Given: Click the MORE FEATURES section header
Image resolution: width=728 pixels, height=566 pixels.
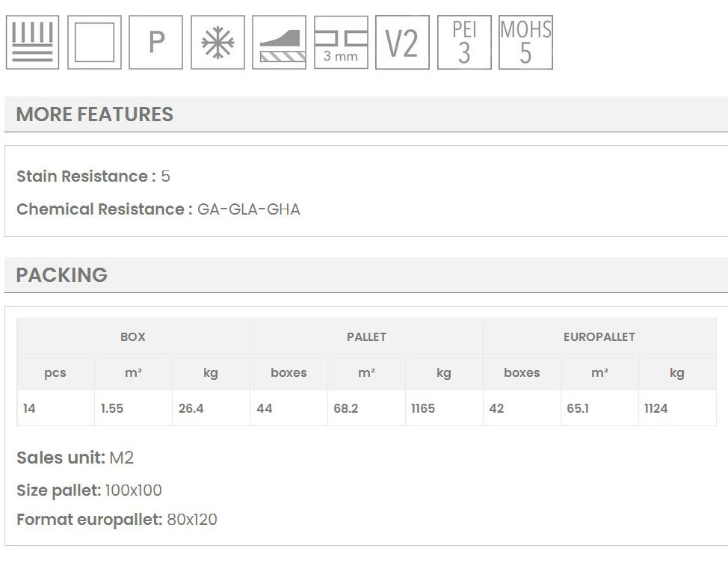Looking at the screenshot, I should 94,114.
